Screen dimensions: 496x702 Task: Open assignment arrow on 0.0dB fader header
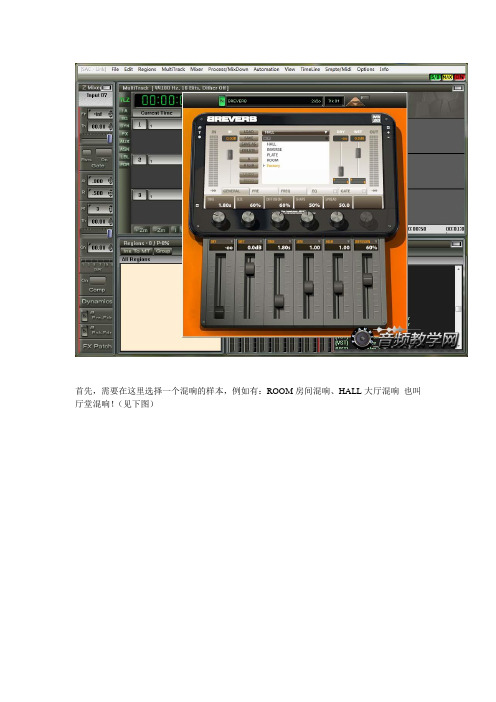pyautogui.click(x=260, y=242)
